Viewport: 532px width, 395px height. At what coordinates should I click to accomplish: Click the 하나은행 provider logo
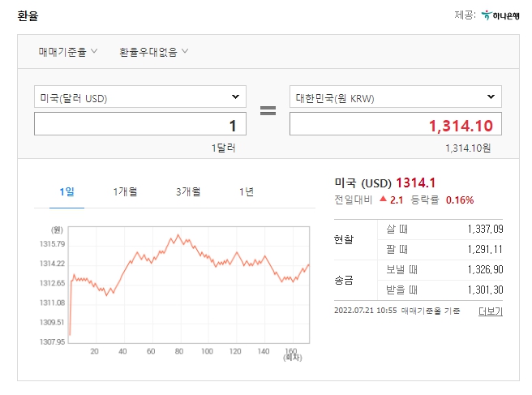tap(500, 15)
